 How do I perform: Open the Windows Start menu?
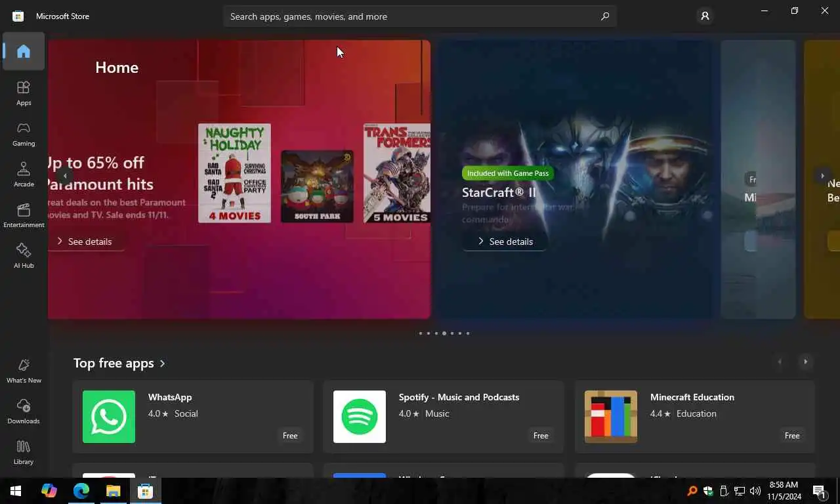pyautogui.click(x=16, y=491)
